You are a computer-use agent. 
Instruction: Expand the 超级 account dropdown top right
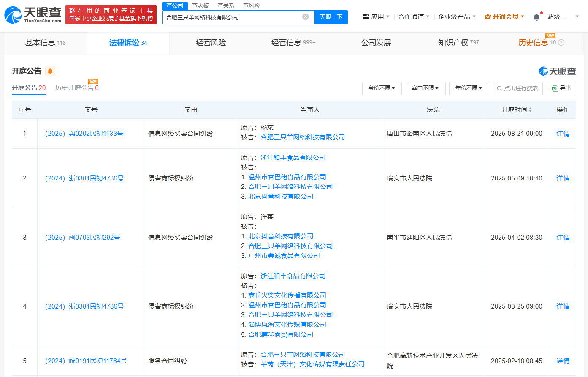[x=577, y=16]
